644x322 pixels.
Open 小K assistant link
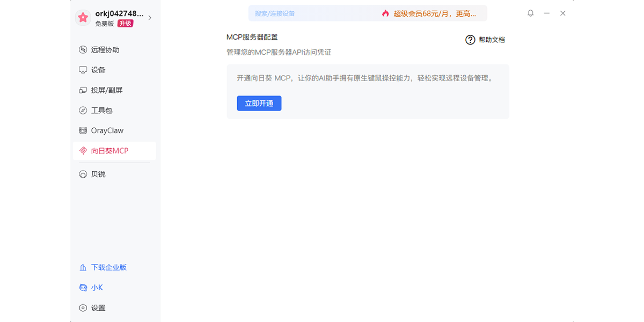click(x=97, y=288)
